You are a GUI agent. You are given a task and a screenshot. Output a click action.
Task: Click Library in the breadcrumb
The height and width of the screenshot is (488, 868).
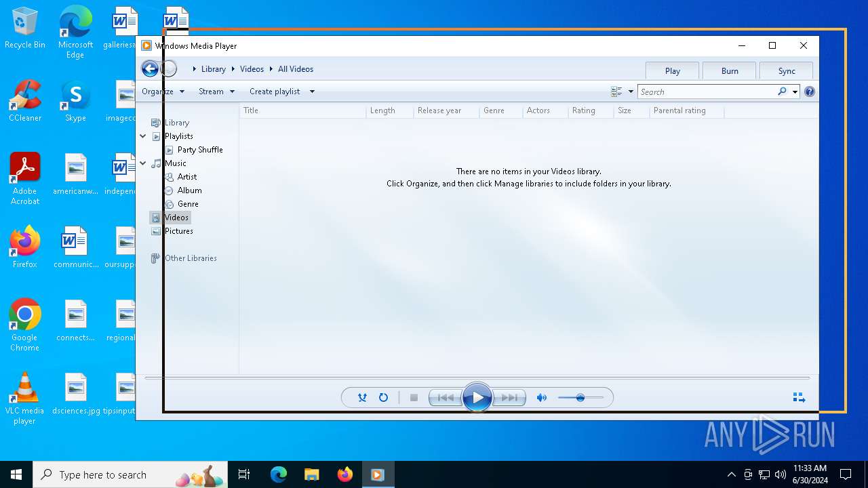(213, 69)
